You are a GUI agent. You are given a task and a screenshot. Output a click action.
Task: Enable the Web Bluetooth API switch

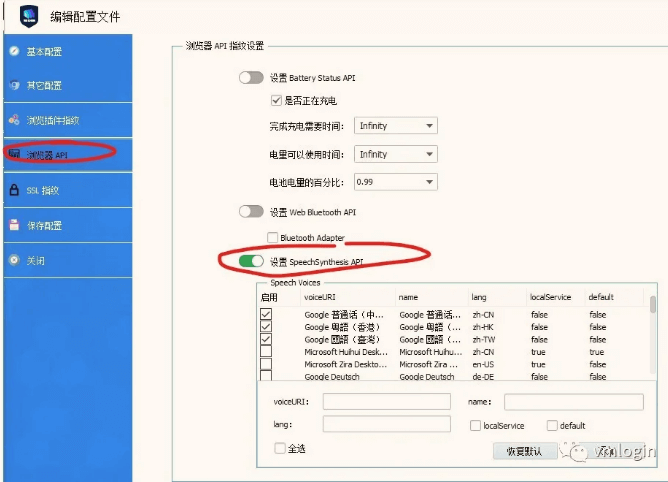[x=251, y=211]
